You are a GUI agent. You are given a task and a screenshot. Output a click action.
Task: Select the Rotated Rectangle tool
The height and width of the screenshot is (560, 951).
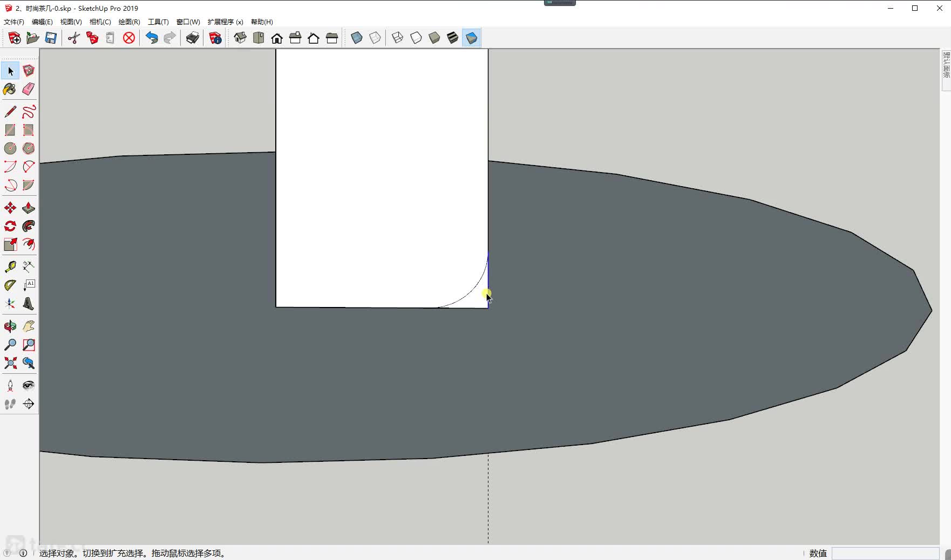tap(29, 130)
